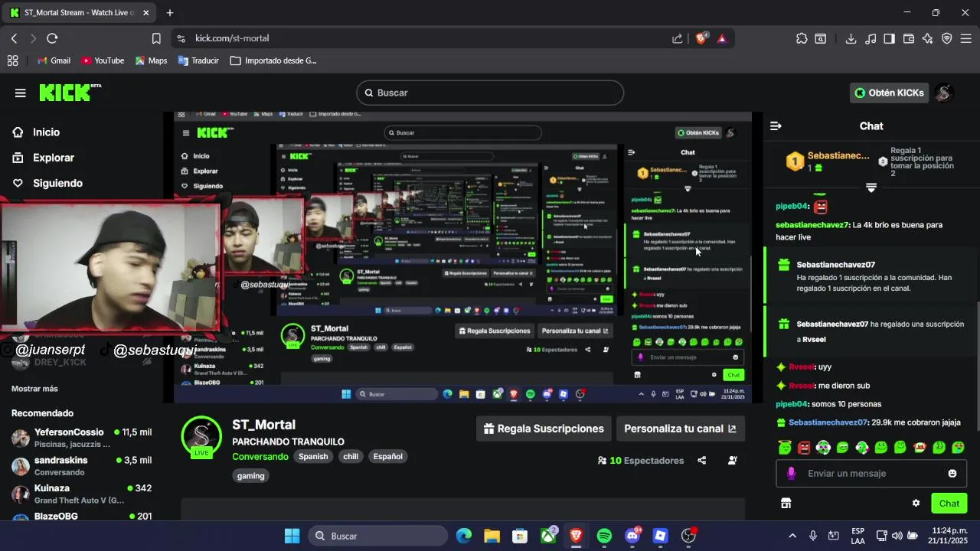Viewport: 980px width, 551px height.
Task: Insert the angel halo emote
Action: 784,447
